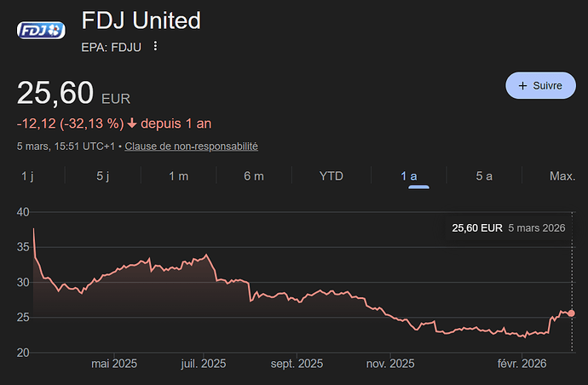Click the 25,60 EUR chart tooltip
This screenshot has height=385, width=588.
point(508,228)
